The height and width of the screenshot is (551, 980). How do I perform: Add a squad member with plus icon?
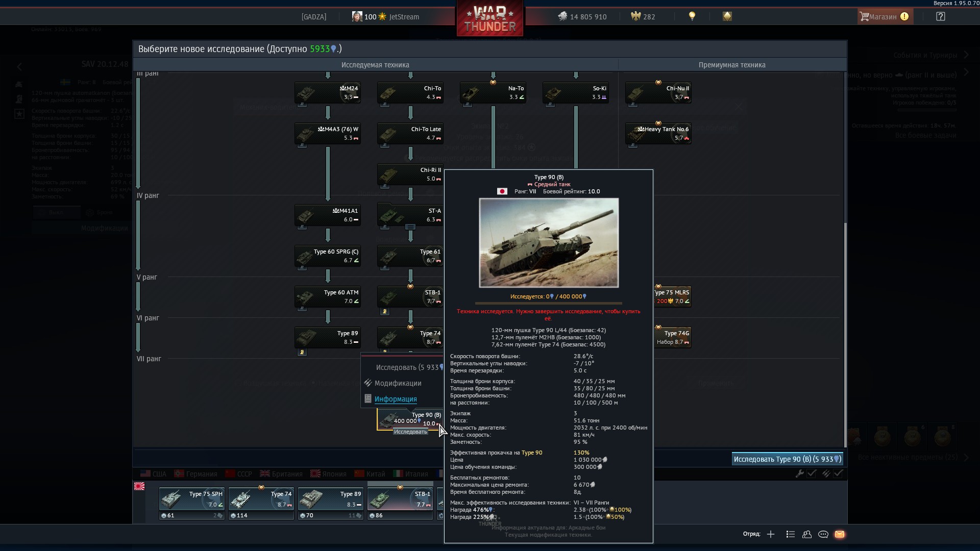click(771, 534)
